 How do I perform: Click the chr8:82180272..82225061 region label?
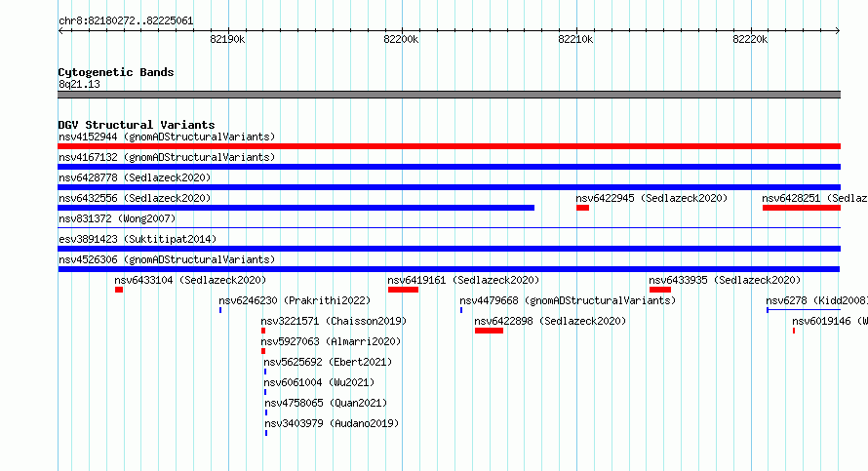(126, 21)
